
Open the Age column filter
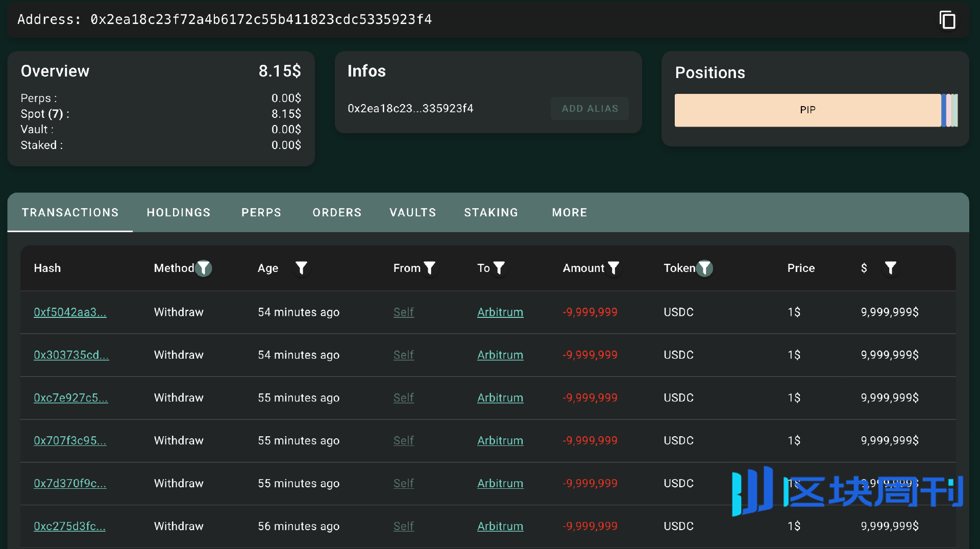pyautogui.click(x=301, y=268)
